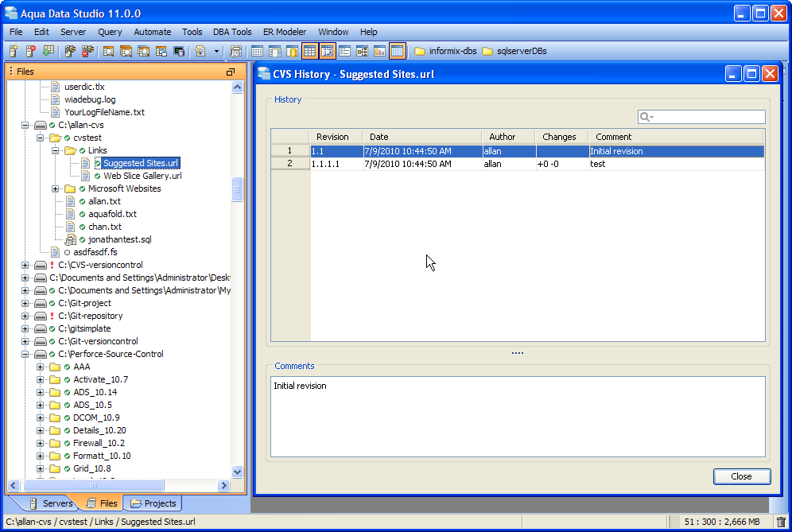Click the form list view toolbar icon

click(345, 51)
